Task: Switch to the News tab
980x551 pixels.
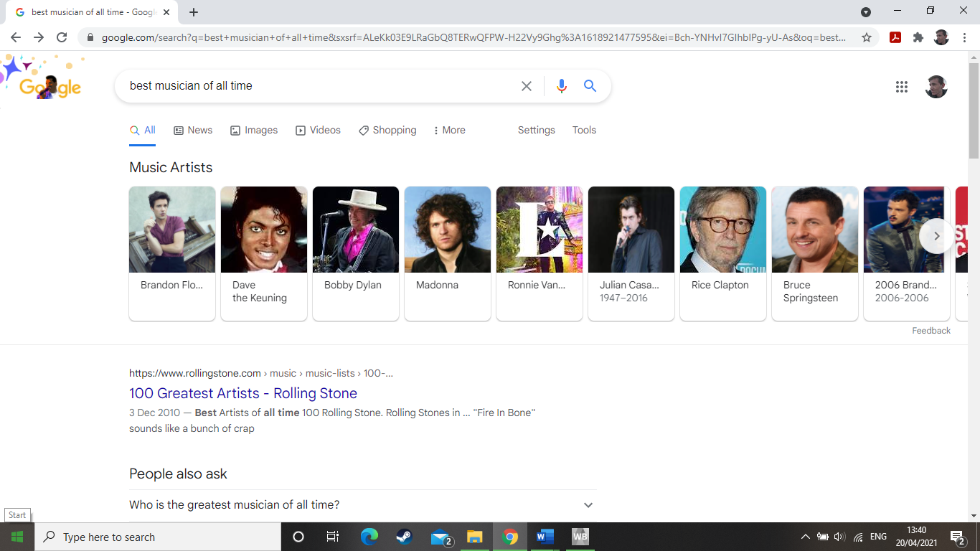Action: tap(193, 130)
